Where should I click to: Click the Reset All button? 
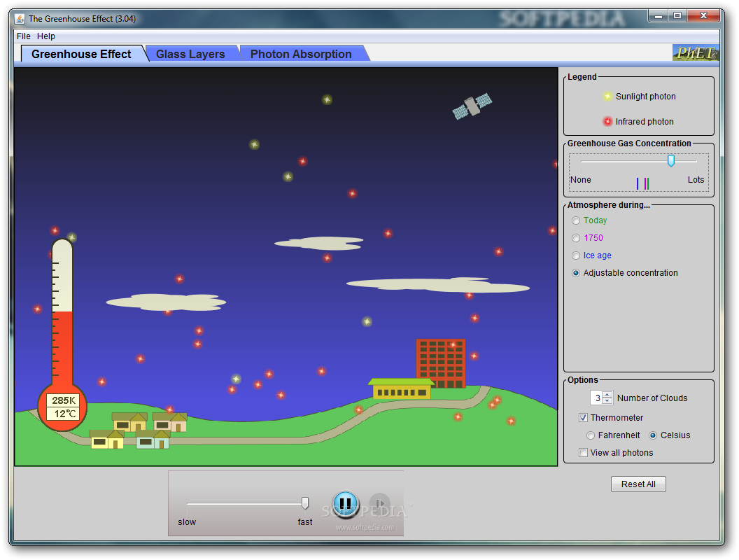(x=638, y=484)
